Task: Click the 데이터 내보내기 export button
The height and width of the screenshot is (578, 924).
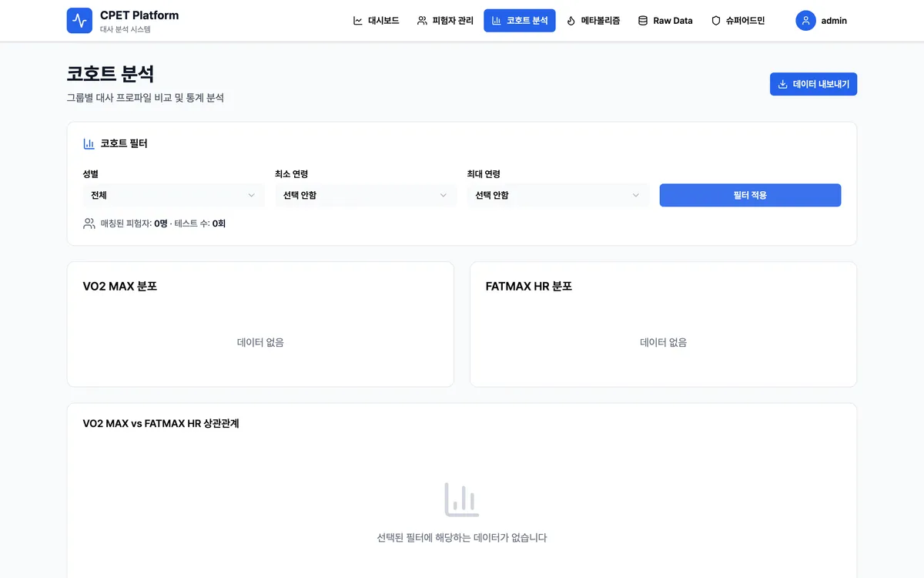Action: coord(813,85)
